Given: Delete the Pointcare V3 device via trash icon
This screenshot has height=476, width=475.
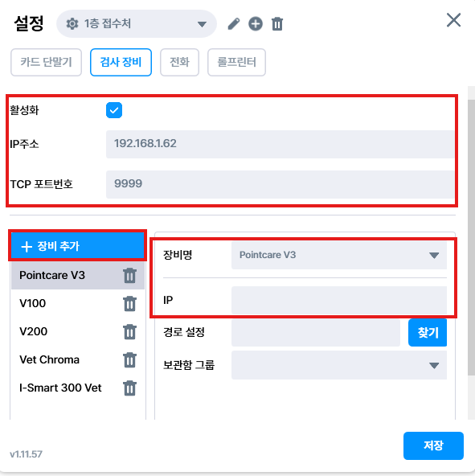Looking at the screenshot, I should coord(129,275).
